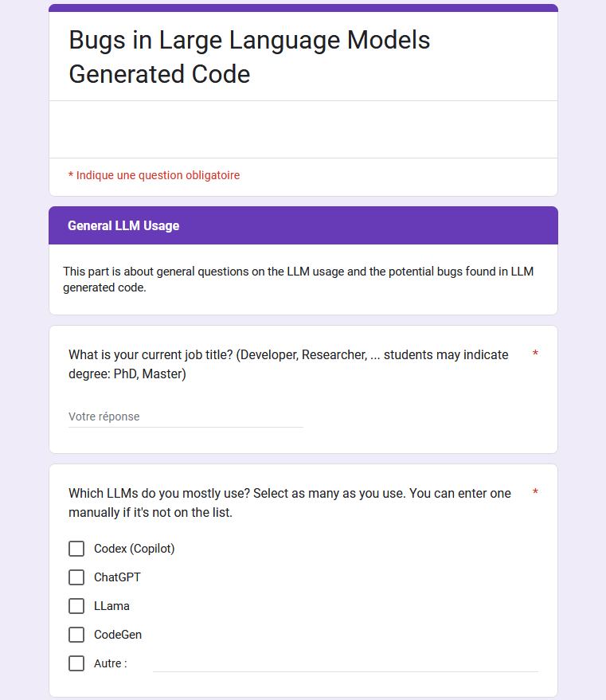Click the red asterisk beside LLMs question

click(x=535, y=493)
